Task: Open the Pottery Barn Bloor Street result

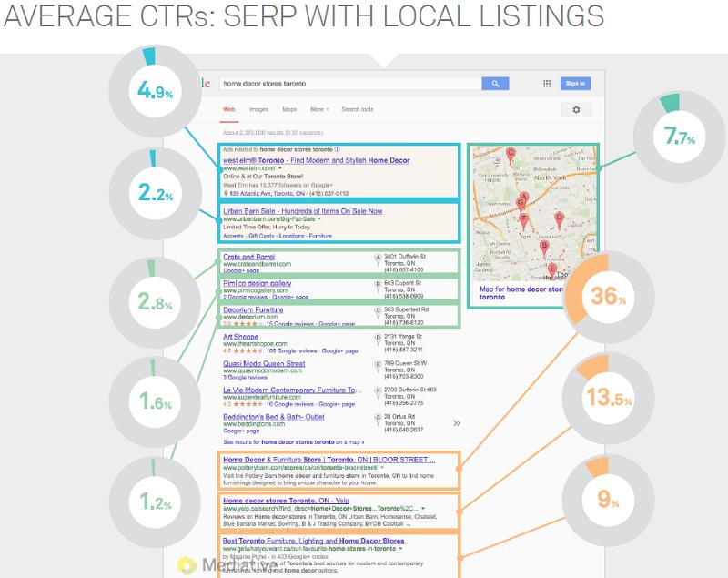Action: pos(329,460)
